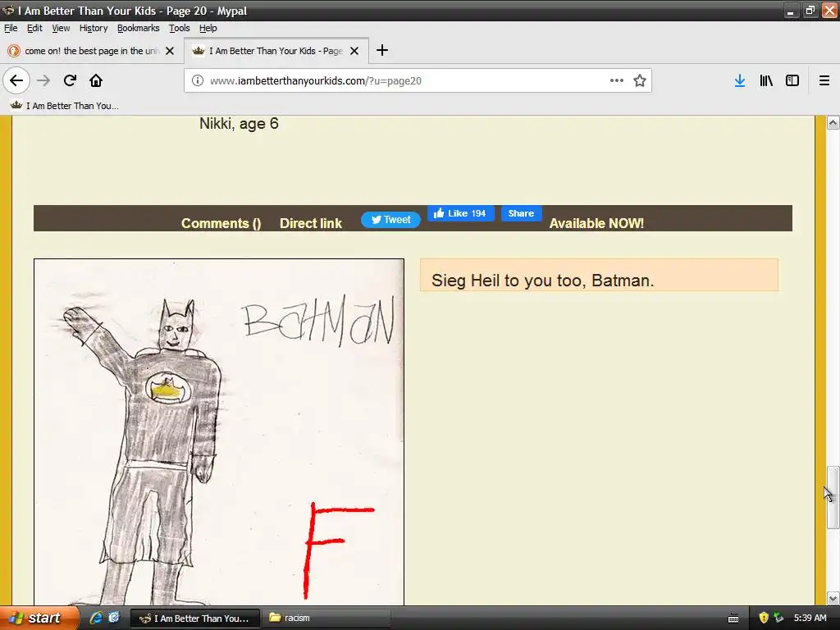Open a new tab with plus button
Screen dimensions: 840x630
click(382, 50)
